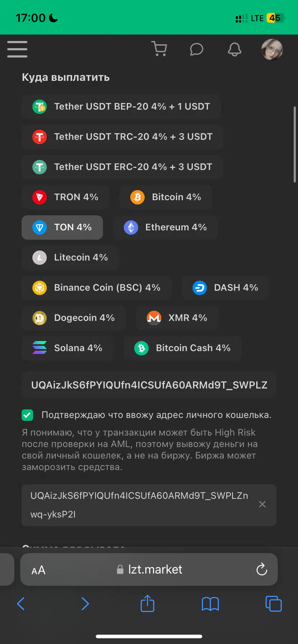Select Tether USDT BEP-20 payout option

[121, 107]
